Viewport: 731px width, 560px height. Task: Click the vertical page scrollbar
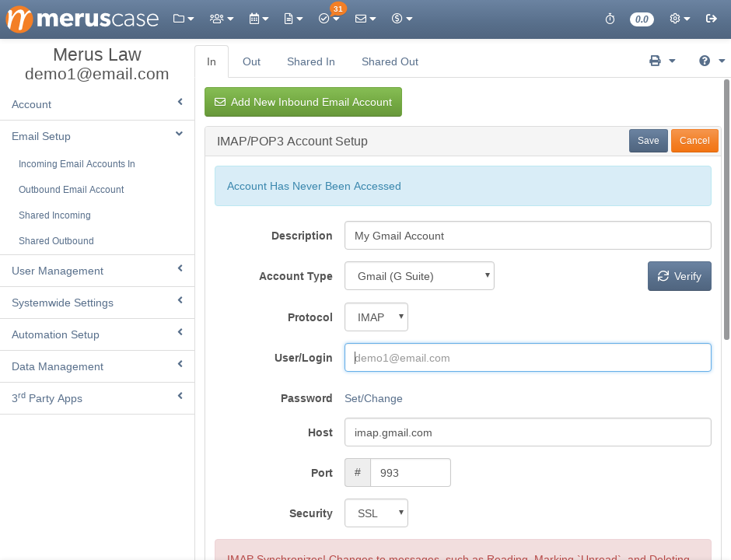(x=726, y=210)
